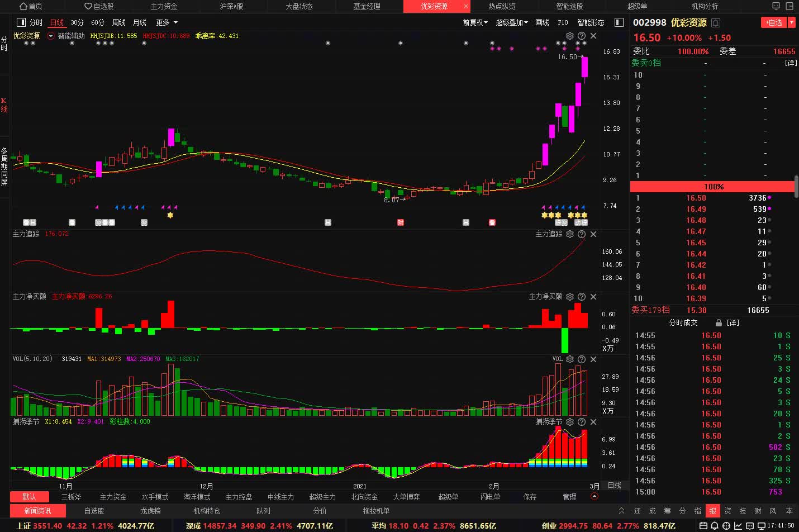Click the red circular arrow after 管理
The height and width of the screenshot is (532, 799).
point(595,496)
